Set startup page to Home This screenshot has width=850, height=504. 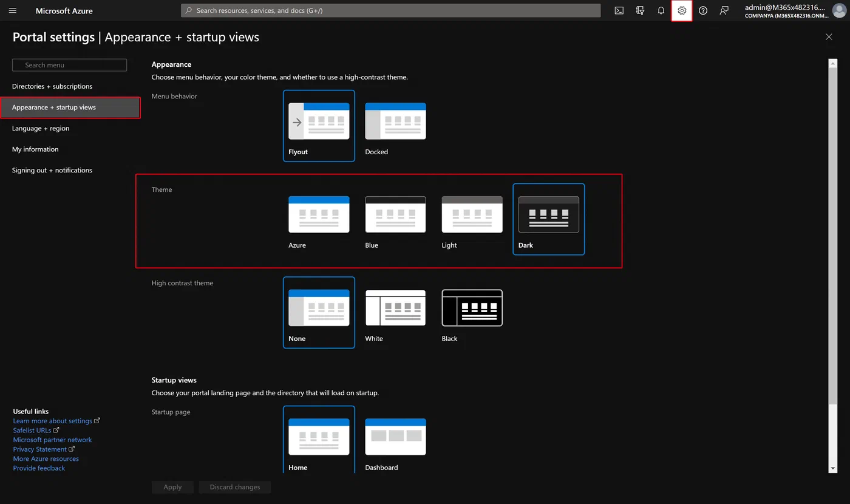319,440
